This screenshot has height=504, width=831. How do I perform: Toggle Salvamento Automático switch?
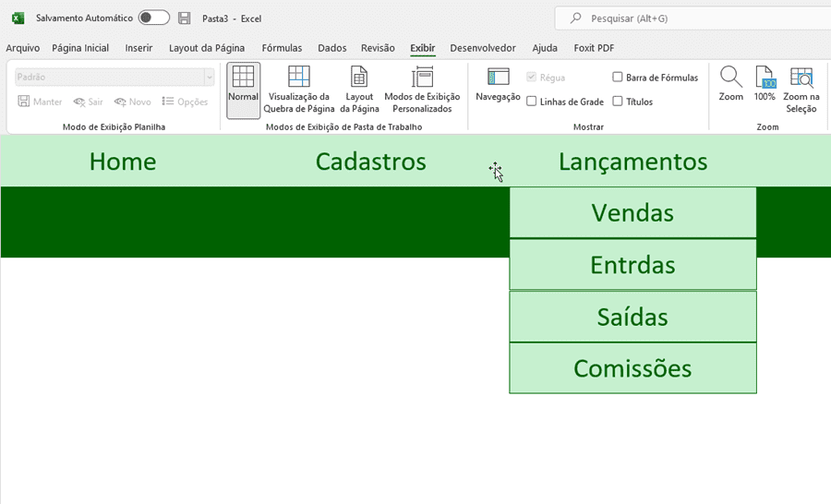click(x=153, y=18)
